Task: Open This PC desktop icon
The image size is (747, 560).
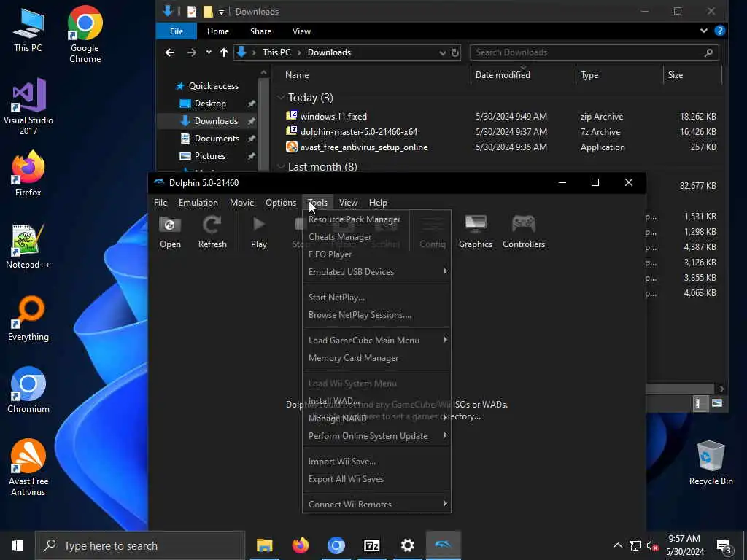Action: click(28, 29)
